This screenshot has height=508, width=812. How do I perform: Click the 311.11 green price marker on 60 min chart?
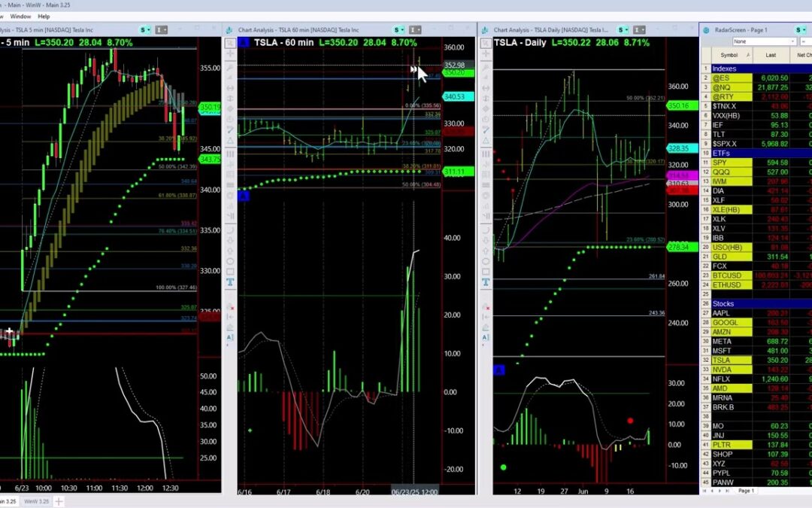pyautogui.click(x=458, y=172)
